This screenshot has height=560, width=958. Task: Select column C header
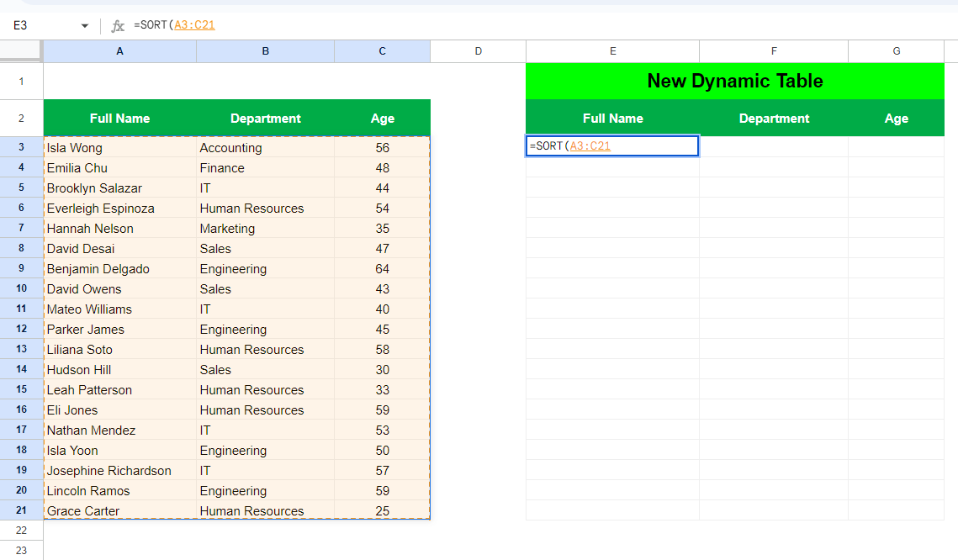pos(383,51)
